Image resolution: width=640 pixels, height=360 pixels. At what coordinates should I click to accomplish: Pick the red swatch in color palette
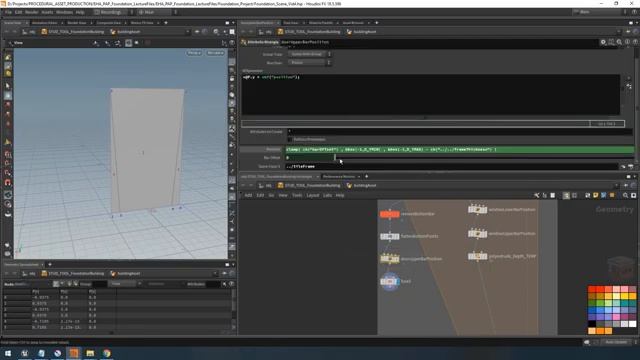pyautogui.click(x=591, y=289)
